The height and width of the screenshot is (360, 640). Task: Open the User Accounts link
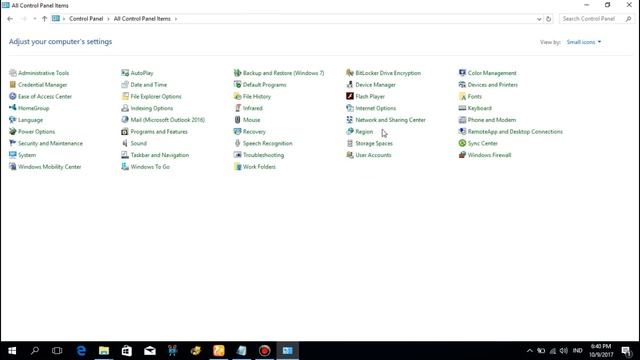373,155
